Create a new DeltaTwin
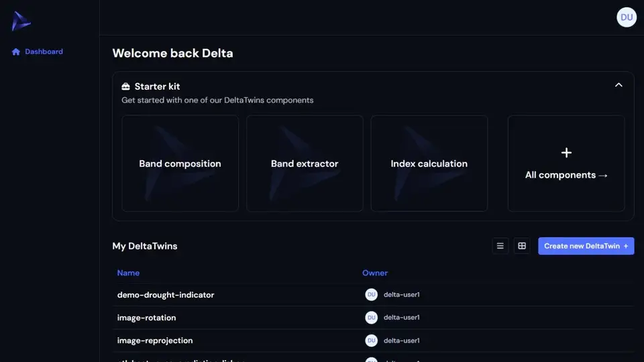The height and width of the screenshot is (362, 644). click(x=586, y=246)
